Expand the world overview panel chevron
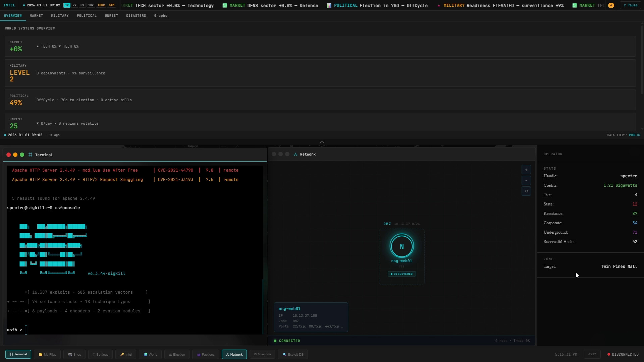The height and width of the screenshot is (362, 644). click(322, 142)
